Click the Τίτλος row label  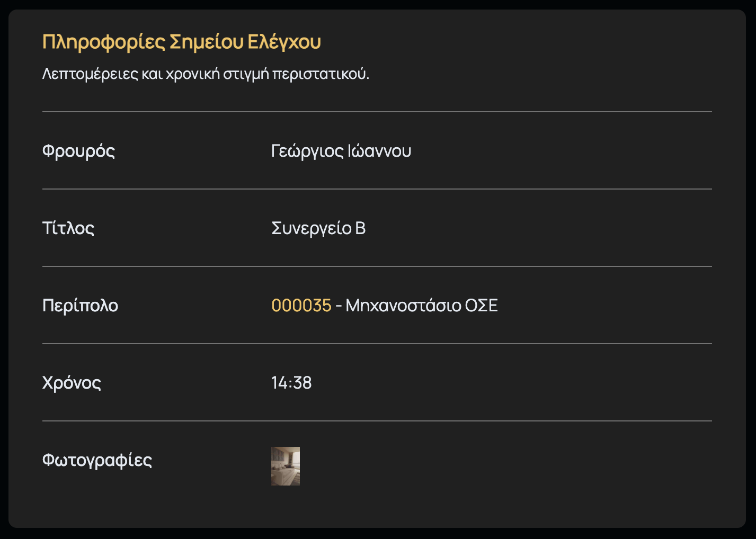[68, 228]
